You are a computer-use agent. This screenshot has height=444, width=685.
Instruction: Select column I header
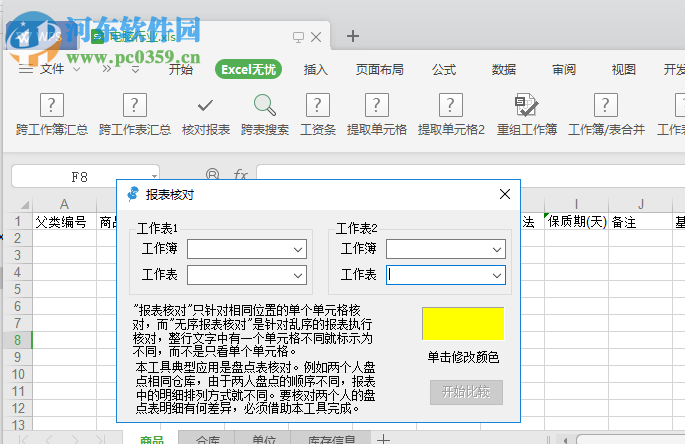[x=576, y=205]
